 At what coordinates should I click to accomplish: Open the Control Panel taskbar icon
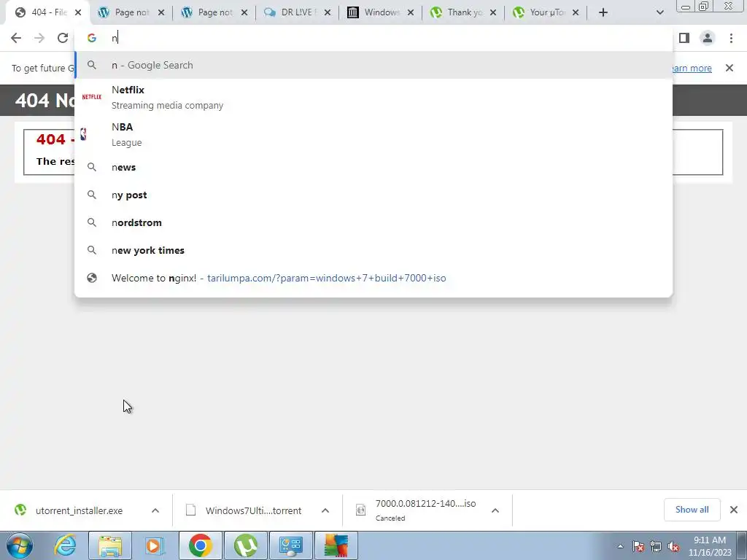pyautogui.click(x=291, y=545)
